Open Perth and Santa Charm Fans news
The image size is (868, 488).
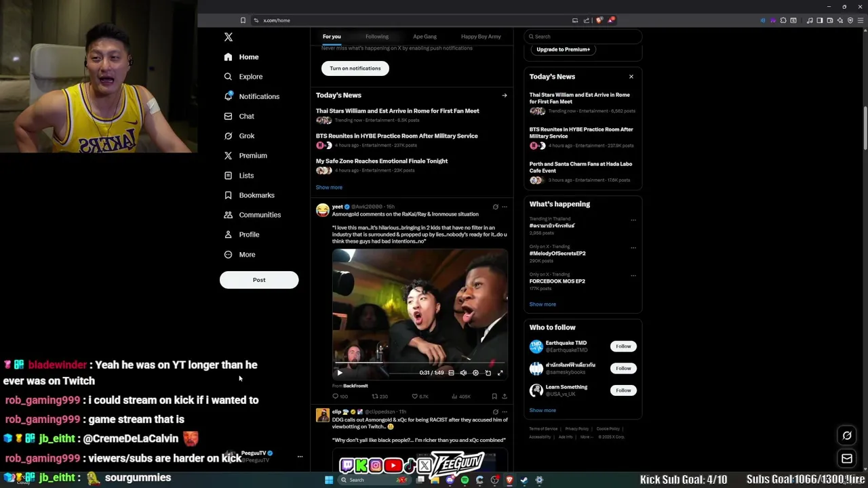(581, 167)
